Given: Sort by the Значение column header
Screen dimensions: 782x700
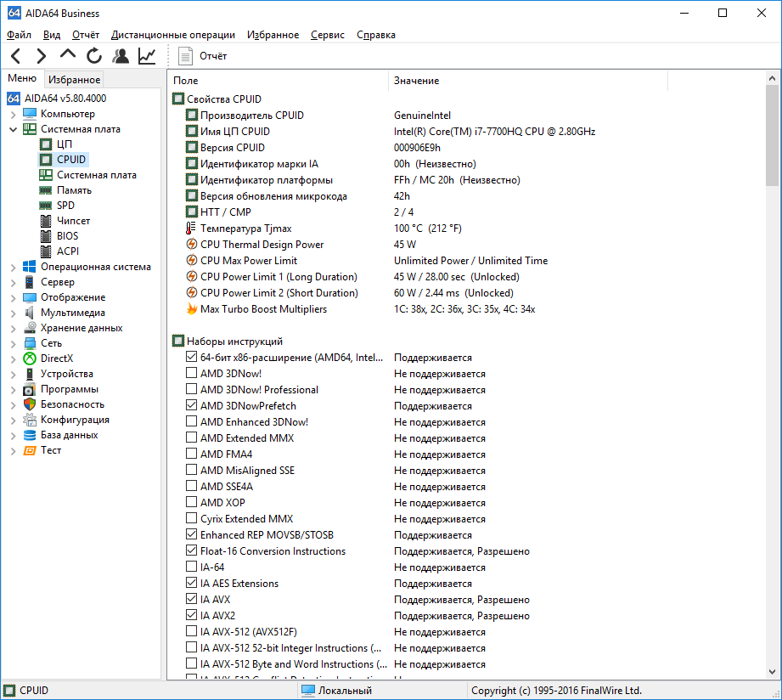Looking at the screenshot, I should (x=527, y=81).
